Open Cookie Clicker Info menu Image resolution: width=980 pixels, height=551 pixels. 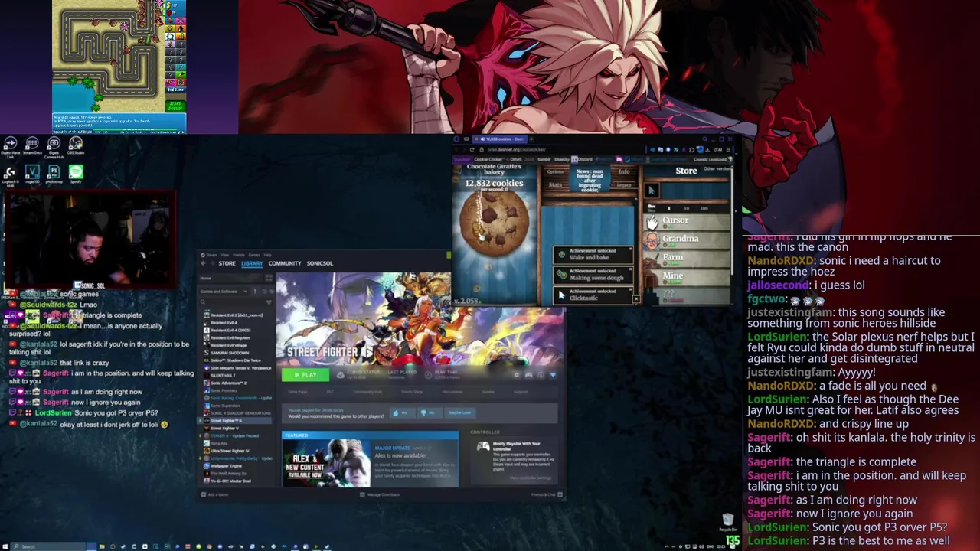click(x=624, y=171)
